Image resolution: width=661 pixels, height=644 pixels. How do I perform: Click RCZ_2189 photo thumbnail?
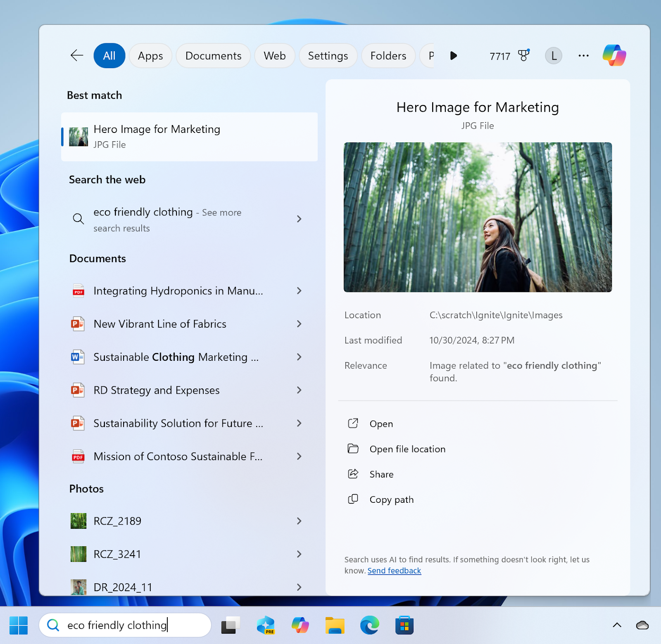point(78,521)
